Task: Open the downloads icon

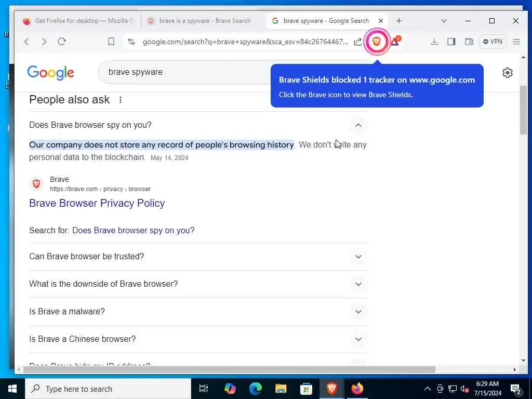Action: click(434, 42)
